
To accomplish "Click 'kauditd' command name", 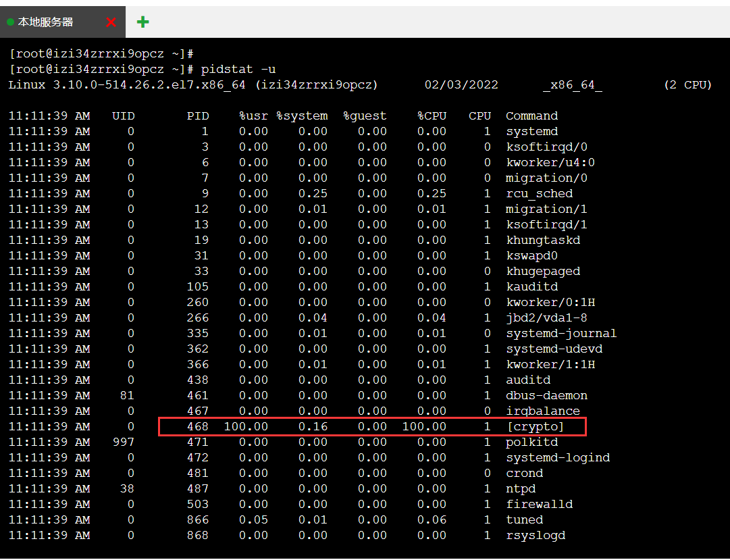I will point(532,287).
